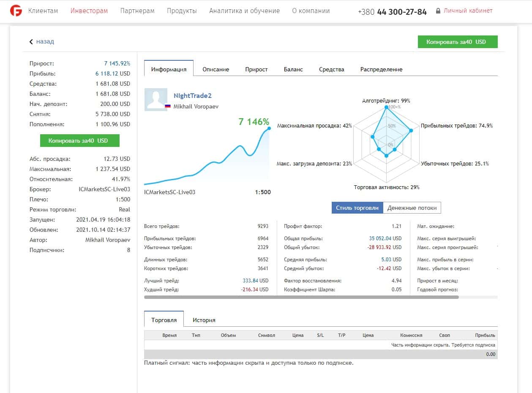
Task: Expand the О компании menu
Action: point(311,11)
